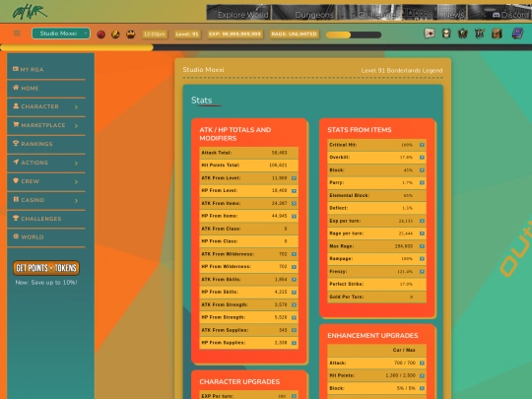Image resolution: width=532 pixels, height=399 pixels.
Task: Go to Home in sidebar
Action: tap(46, 89)
